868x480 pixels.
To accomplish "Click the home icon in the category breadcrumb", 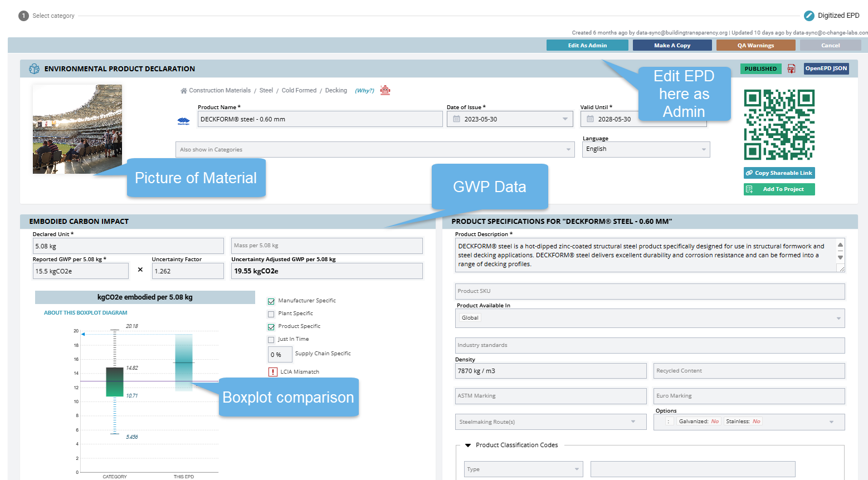I will pyautogui.click(x=183, y=90).
